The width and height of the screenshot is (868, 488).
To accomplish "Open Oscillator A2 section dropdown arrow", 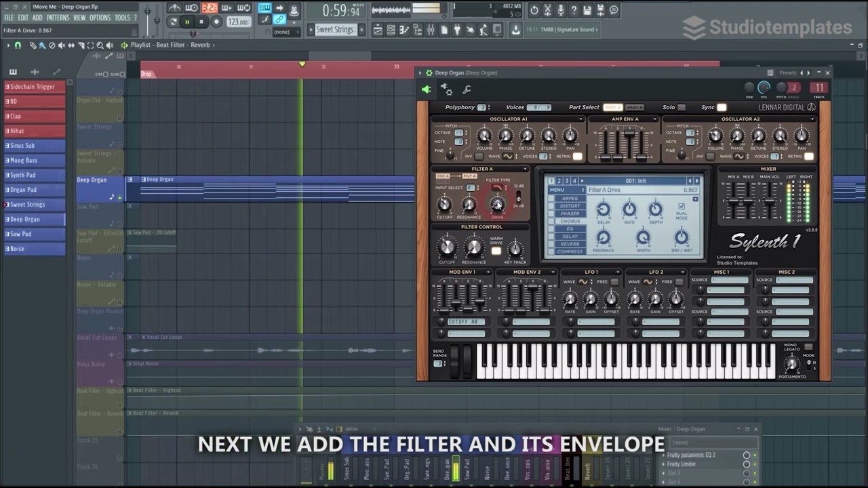I will (812, 119).
